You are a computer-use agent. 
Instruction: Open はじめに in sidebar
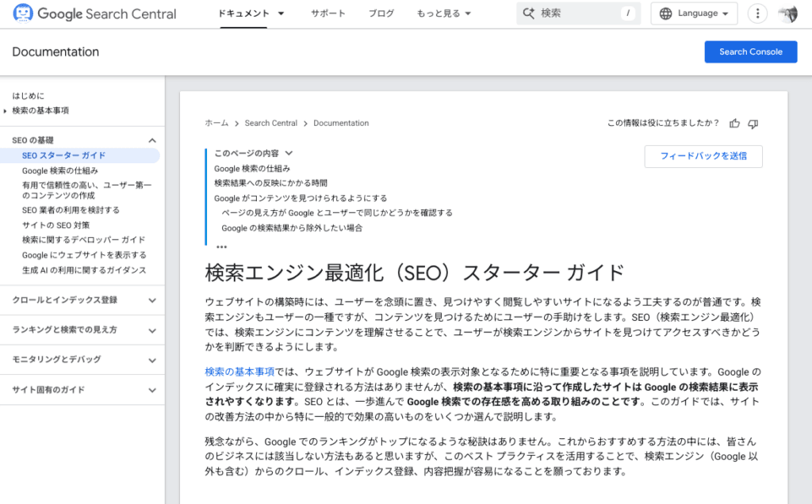pyautogui.click(x=29, y=96)
